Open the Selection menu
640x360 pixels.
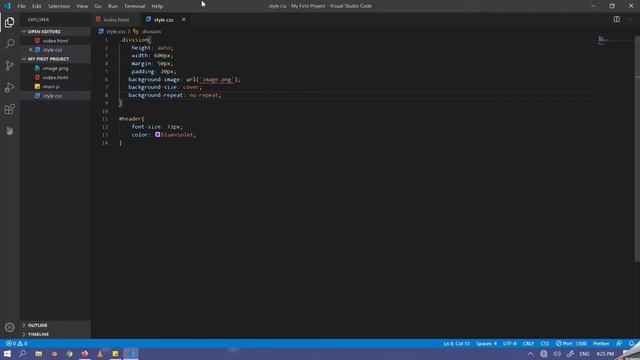tap(59, 6)
